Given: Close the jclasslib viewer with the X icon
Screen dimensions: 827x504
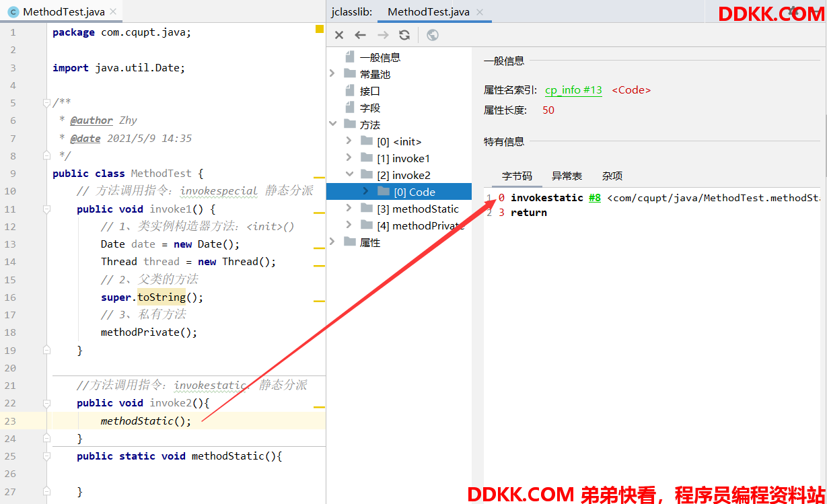Looking at the screenshot, I should pyautogui.click(x=339, y=35).
